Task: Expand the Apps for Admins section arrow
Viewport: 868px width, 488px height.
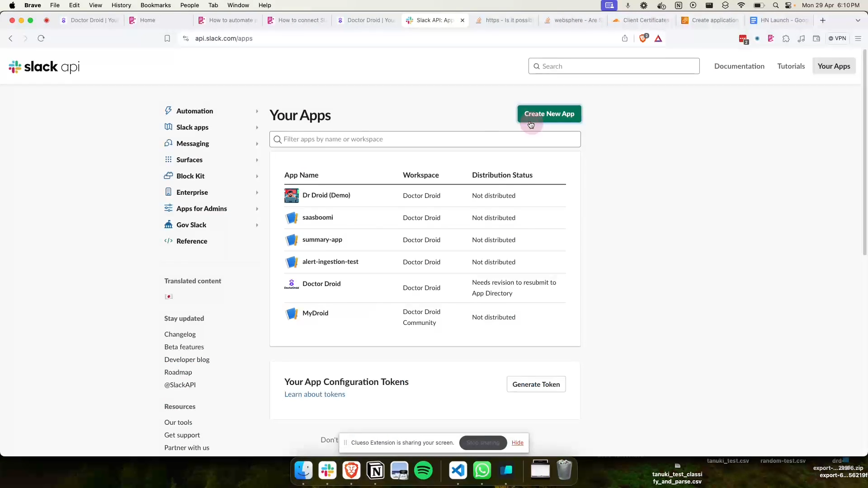Action: [257, 209]
